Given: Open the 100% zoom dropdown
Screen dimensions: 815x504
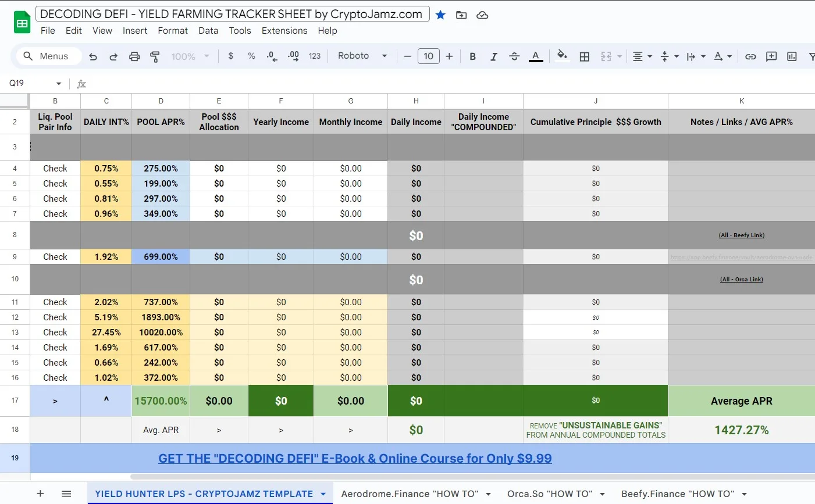Looking at the screenshot, I should 190,56.
